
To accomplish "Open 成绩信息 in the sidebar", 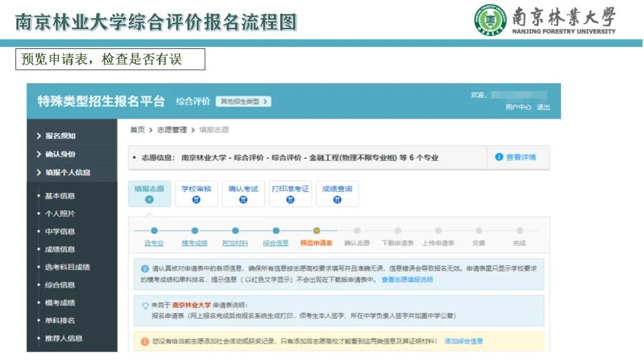I will [60, 249].
